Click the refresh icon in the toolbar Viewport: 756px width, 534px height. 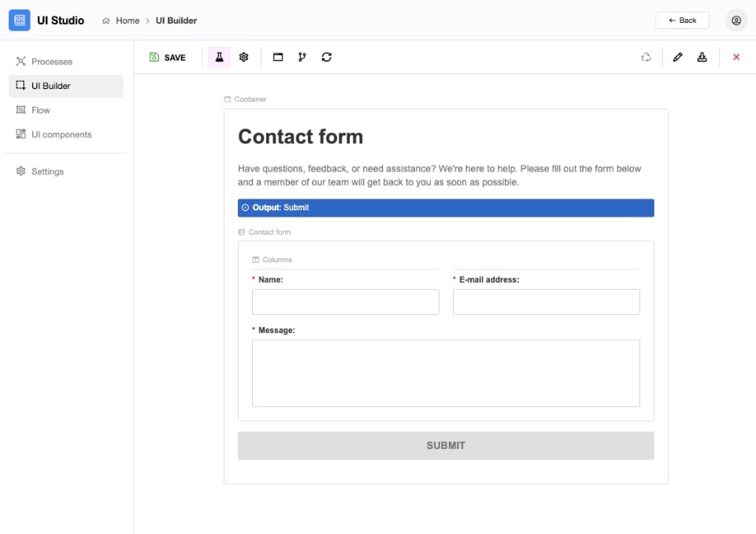point(326,57)
